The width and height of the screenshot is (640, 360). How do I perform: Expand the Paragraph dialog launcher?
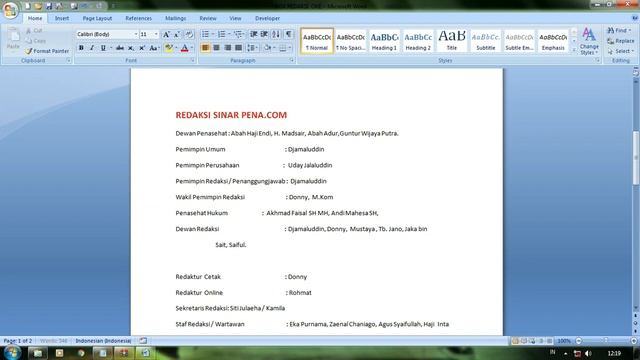click(x=292, y=60)
